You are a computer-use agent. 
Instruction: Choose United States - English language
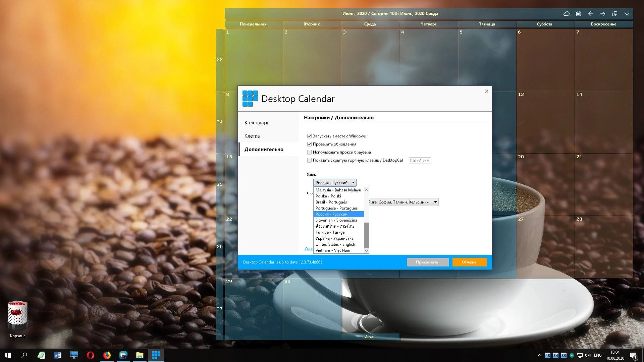(x=338, y=244)
